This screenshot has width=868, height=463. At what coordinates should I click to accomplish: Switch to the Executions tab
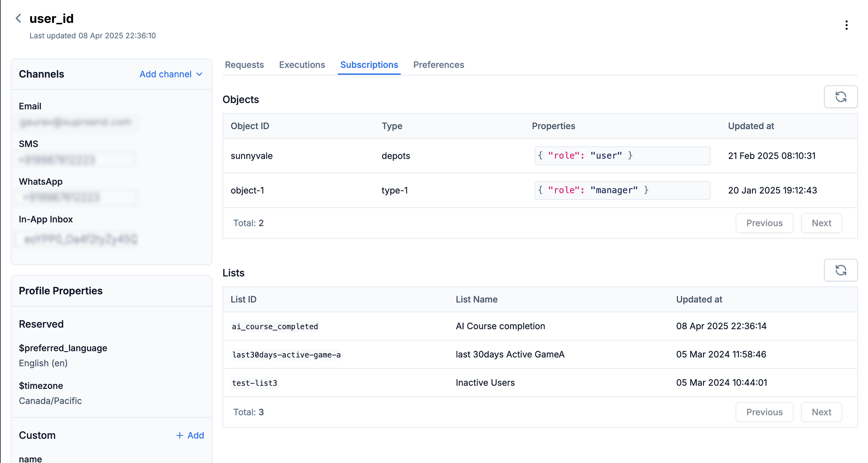[302, 65]
